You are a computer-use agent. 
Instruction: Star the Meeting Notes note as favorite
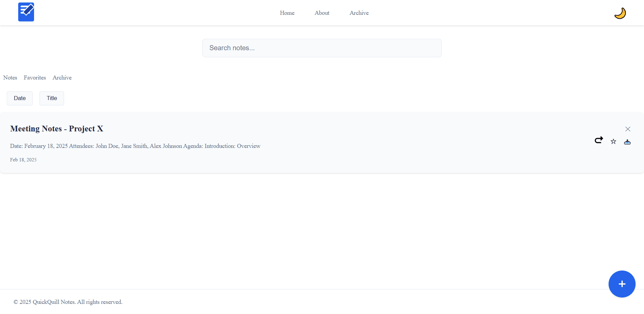click(613, 142)
